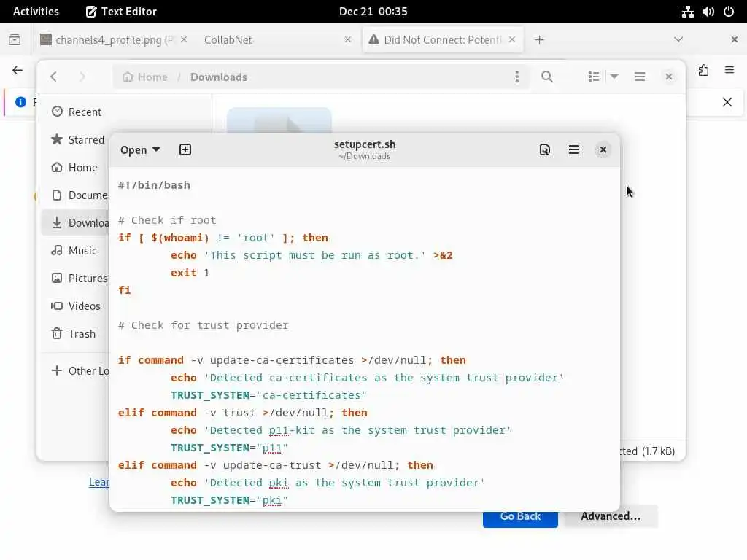
Task: Select Documents in Files sidebar
Action: coord(76,195)
